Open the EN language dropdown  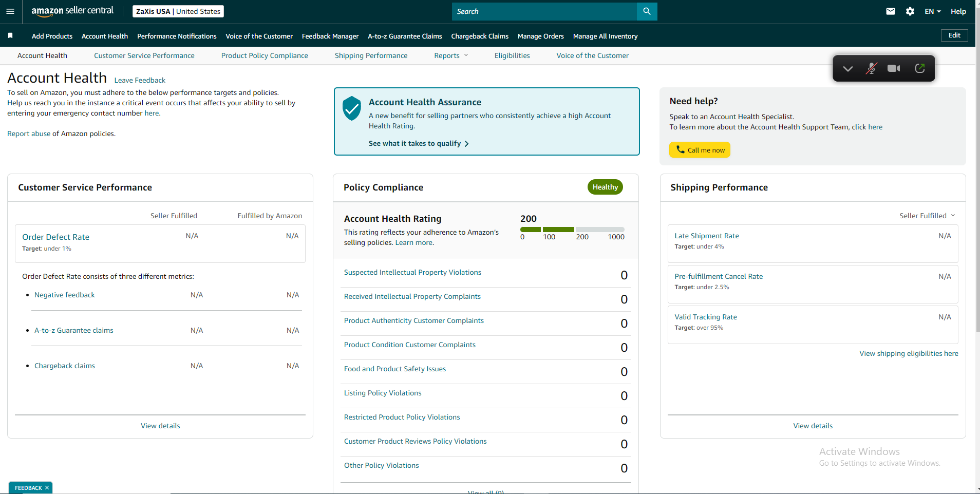pyautogui.click(x=933, y=11)
